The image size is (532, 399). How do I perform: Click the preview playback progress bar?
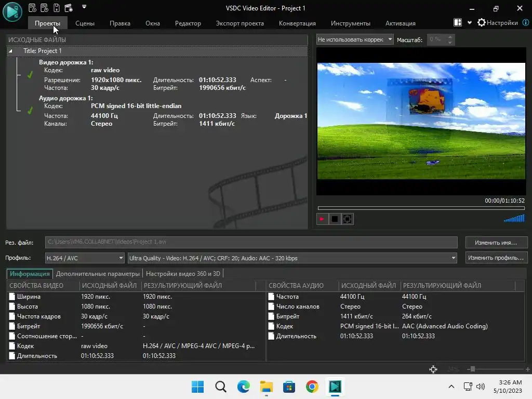pyautogui.click(x=421, y=208)
